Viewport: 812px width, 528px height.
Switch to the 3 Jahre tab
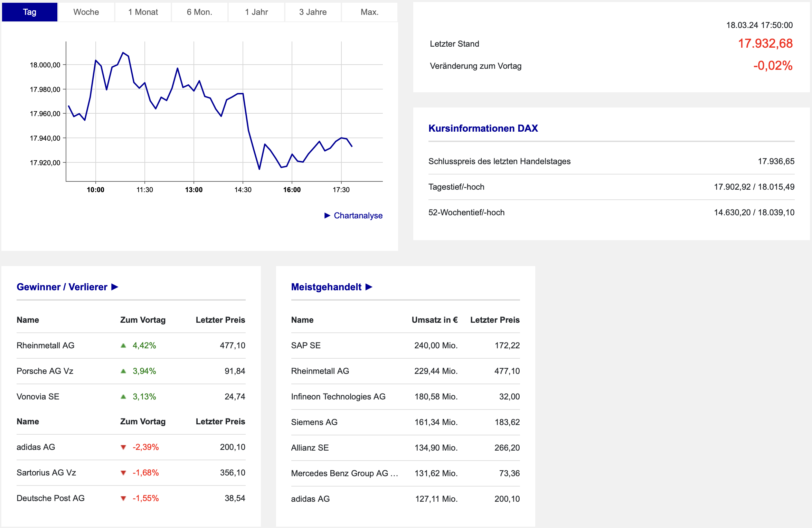tap(313, 12)
